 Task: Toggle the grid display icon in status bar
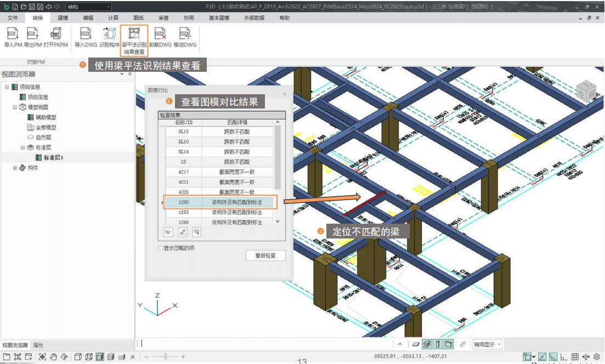coord(575,357)
